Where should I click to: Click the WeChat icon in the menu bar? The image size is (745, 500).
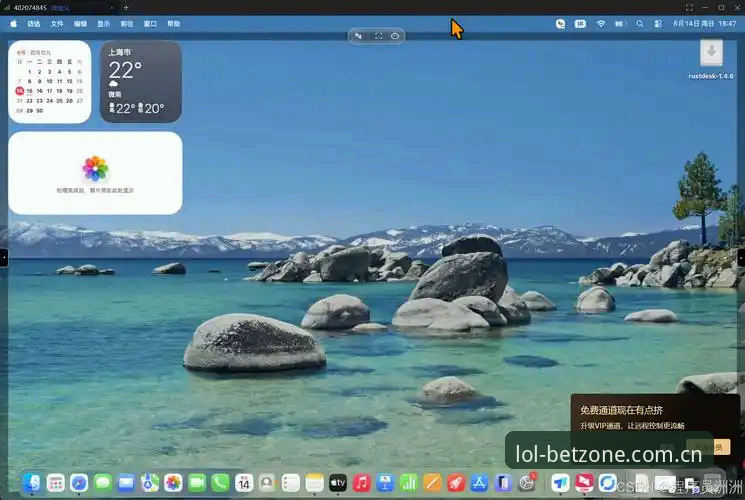(x=561, y=24)
